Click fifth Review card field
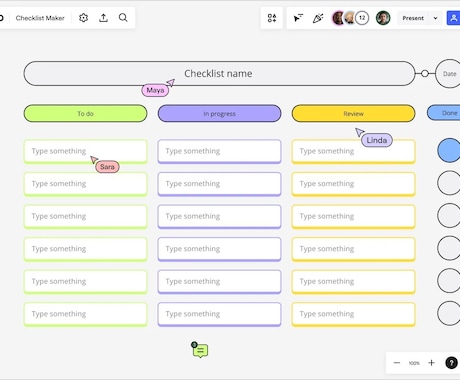This screenshot has width=460, height=380. (x=353, y=282)
